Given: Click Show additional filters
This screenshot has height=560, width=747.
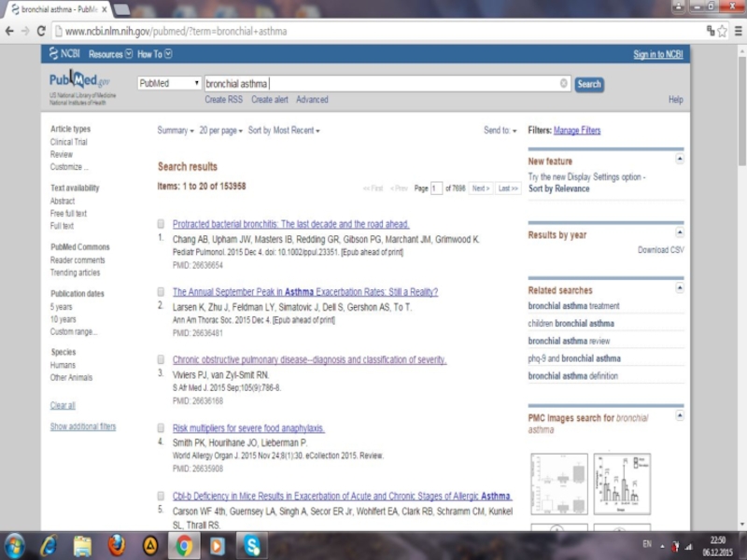Looking at the screenshot, I should (x=83, y=427).
